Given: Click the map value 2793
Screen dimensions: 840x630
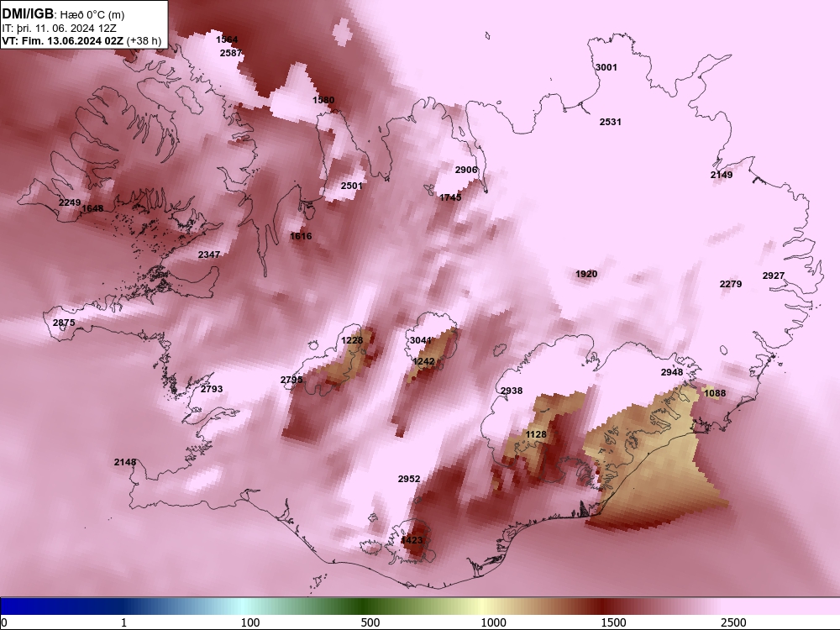Looking at the screenshot, I should 212,390.
